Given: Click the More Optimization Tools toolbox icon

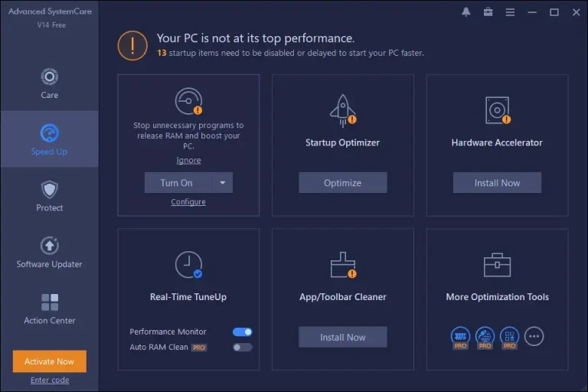Looking at the screenshot, I should point(497,265).
